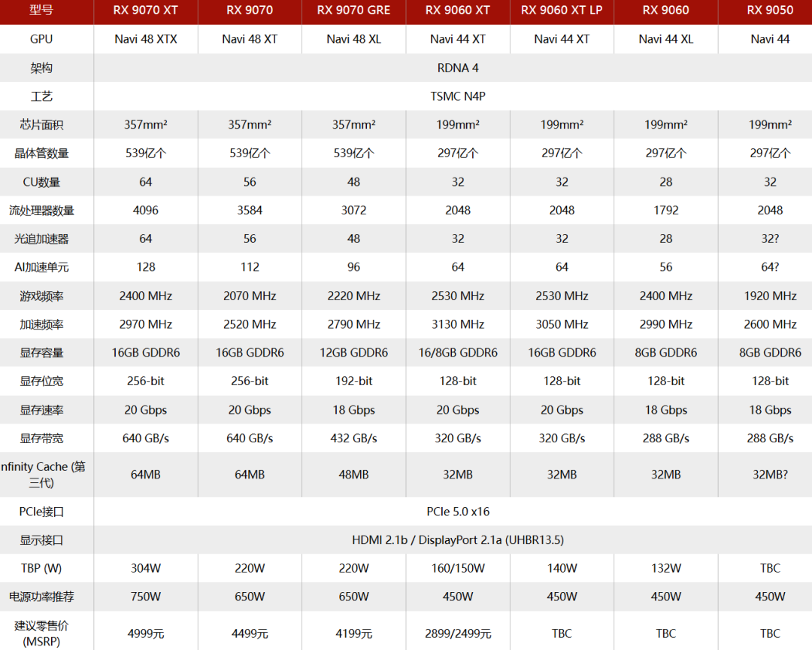Screen dimensions: 812x650
Task: Click the 750W power supply recommendation
Action: pyautogui.click(x=146, y=597)
